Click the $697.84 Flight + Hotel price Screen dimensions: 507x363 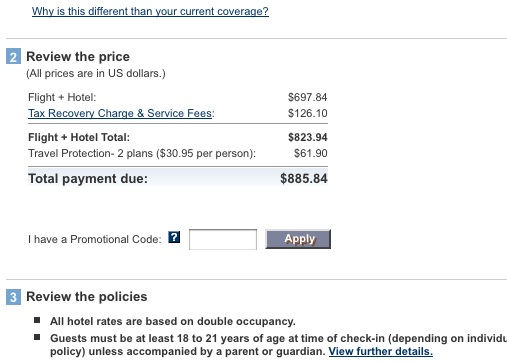[x=307, y=97]
